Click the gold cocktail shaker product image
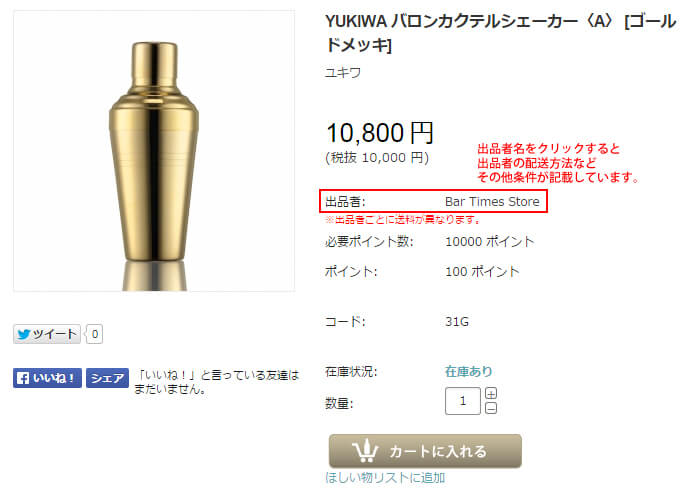Image resolution: width=689 pixels, height=490 pixels. [154, 151]
